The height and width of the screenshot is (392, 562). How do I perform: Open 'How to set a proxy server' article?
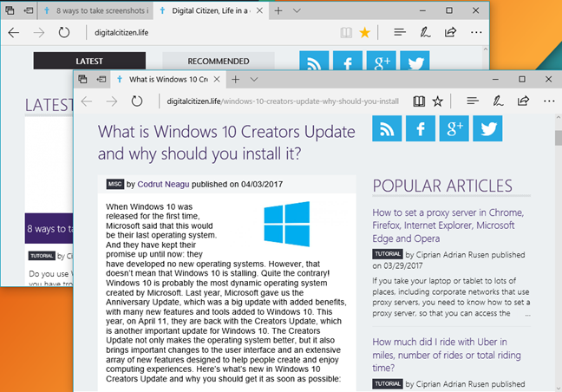pos(448,225)
